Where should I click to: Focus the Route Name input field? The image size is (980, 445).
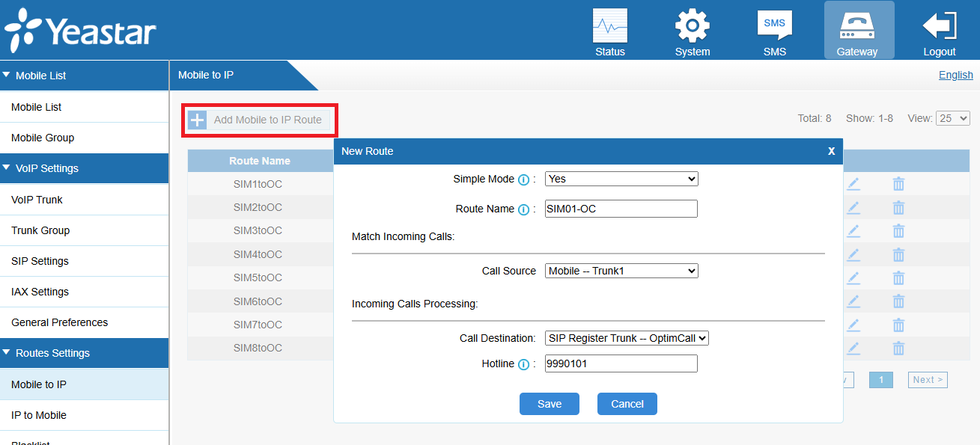click(x=621, y=209)
